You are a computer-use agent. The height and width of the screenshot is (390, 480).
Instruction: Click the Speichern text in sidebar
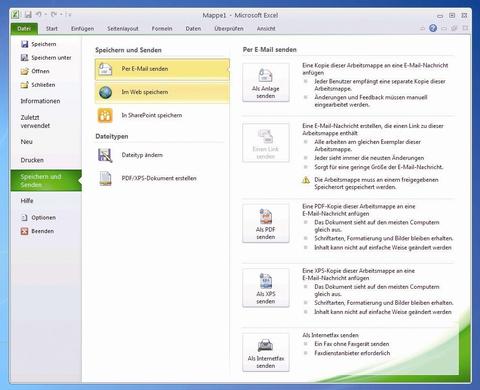click(x=44, y=44)
